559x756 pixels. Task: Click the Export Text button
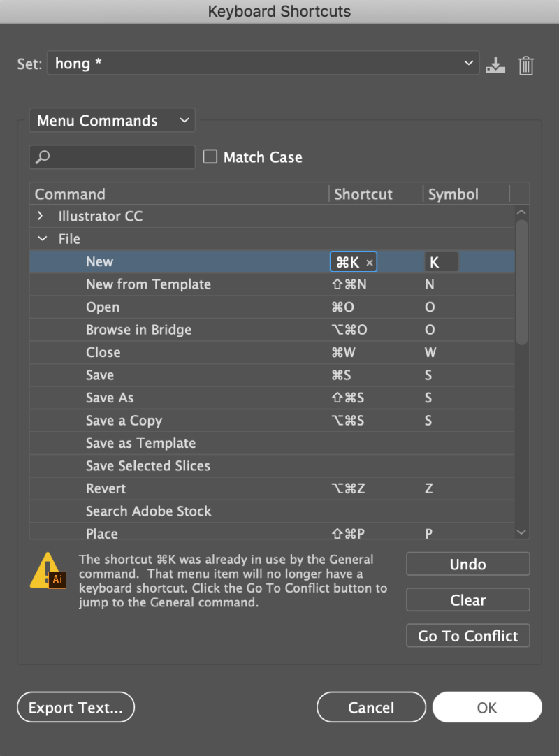pos(75,708)
